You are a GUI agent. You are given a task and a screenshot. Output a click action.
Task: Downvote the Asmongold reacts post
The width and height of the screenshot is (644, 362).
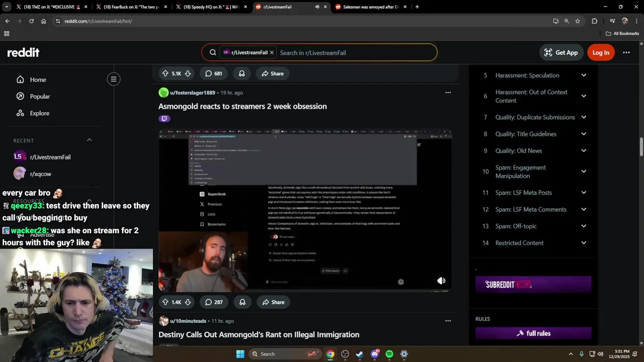pos(188,302)
